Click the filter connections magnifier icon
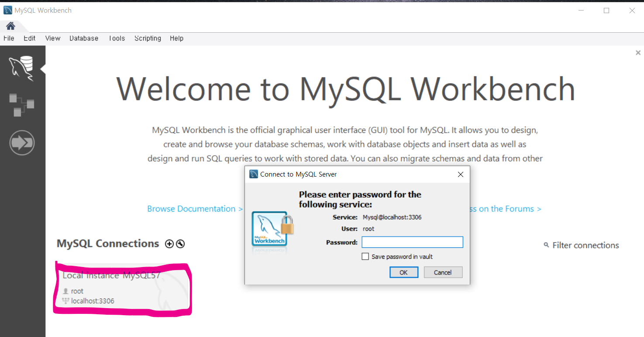 546,245
